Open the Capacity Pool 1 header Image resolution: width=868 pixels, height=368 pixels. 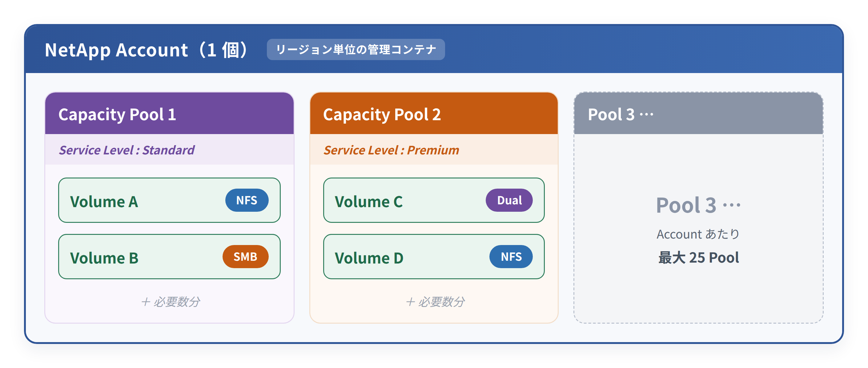170,114
